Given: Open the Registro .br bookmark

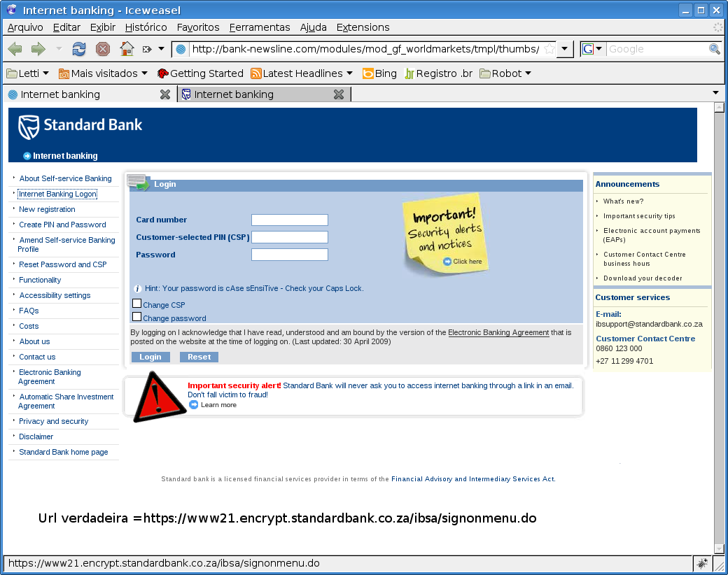Looking at the screenshot, I should tap(438, 73).
